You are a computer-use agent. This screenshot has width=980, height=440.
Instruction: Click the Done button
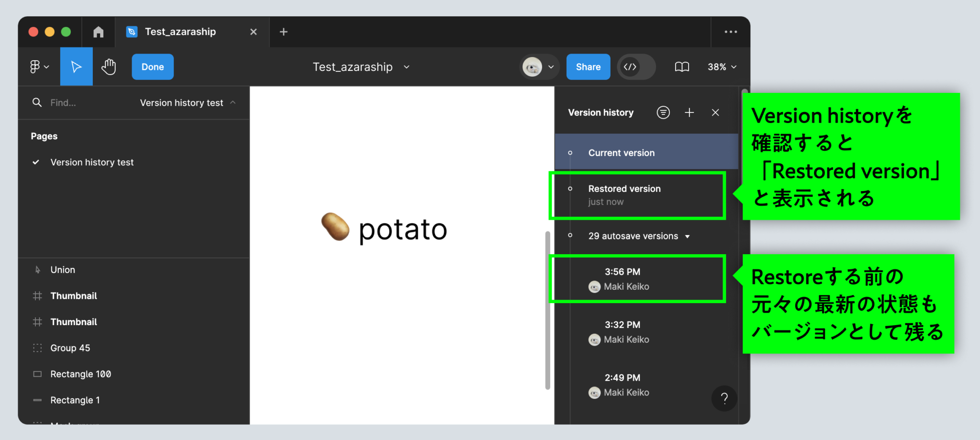tap(152, 67)
